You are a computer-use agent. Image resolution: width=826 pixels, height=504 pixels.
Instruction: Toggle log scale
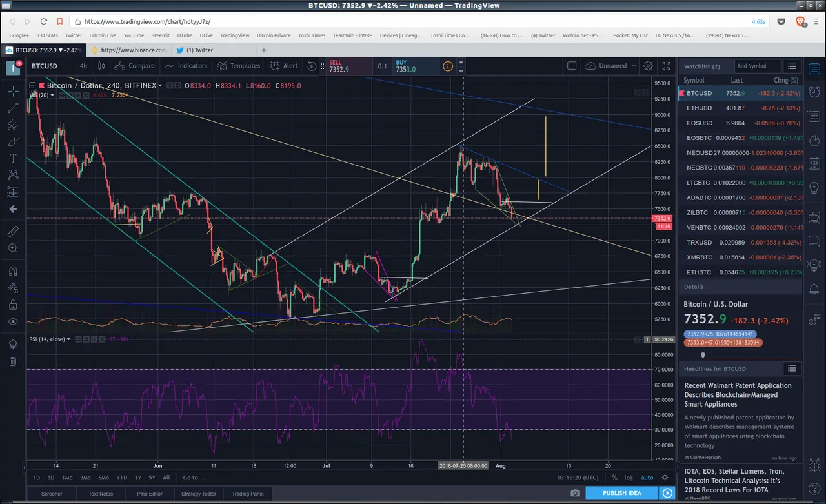[629, 478]
